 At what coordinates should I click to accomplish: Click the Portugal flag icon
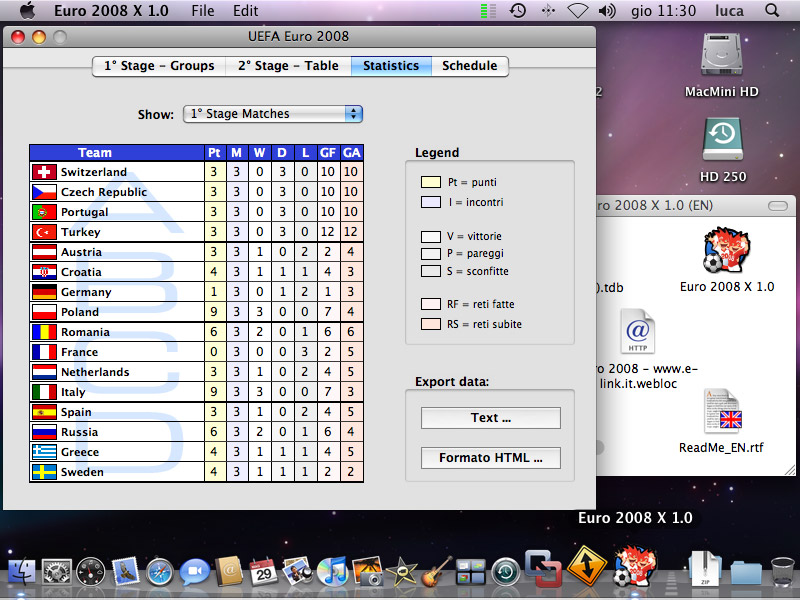44,212
